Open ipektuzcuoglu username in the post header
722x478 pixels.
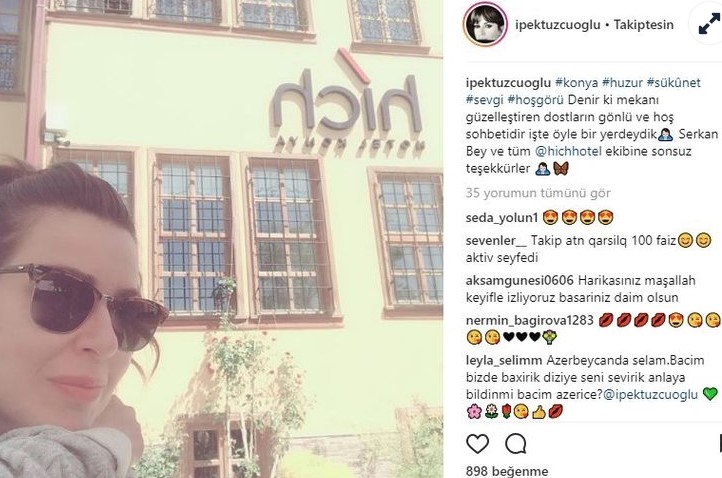[x=558, y=25]
